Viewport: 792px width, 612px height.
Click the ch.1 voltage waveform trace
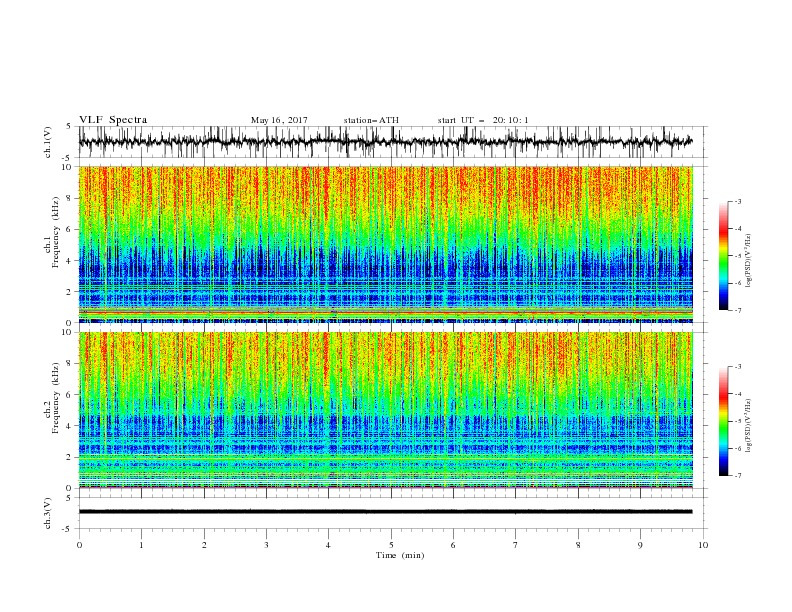point(385,142)
